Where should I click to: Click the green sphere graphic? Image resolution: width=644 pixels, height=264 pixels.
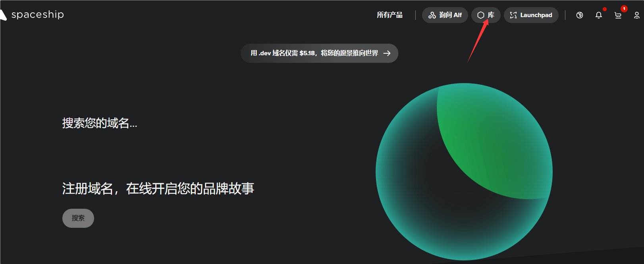[464, 171]
